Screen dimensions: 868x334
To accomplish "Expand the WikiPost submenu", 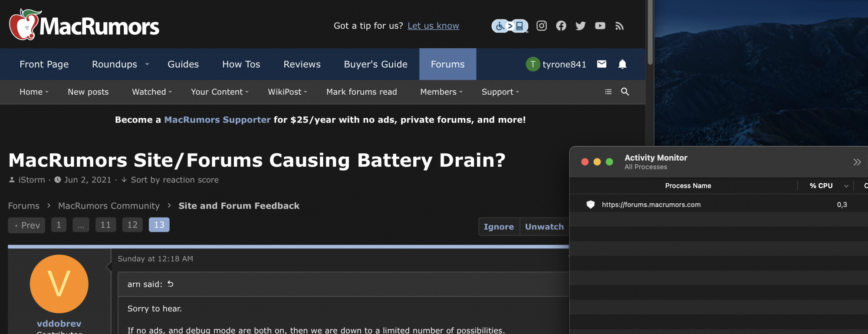I will pos(306,92).
